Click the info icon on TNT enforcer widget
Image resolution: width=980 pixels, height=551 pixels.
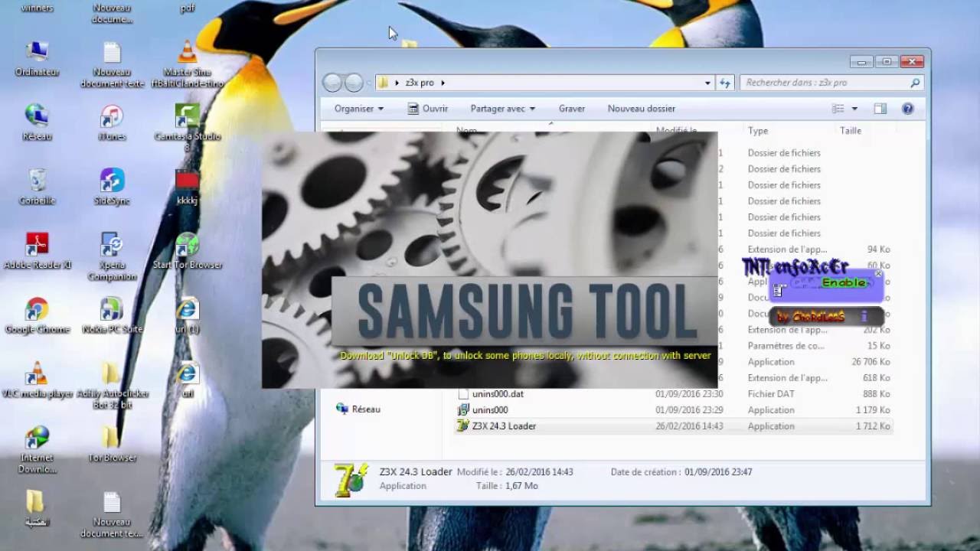(x=864, y=316)
